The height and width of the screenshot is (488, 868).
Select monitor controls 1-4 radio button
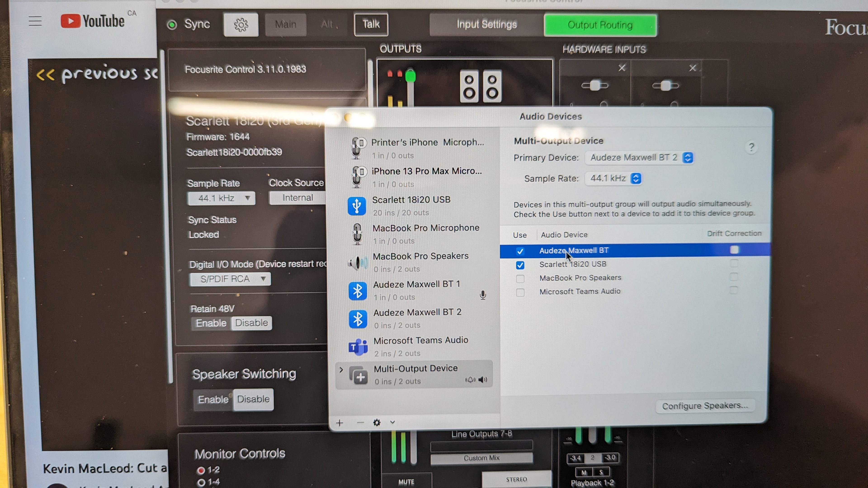tap(201, 482)
